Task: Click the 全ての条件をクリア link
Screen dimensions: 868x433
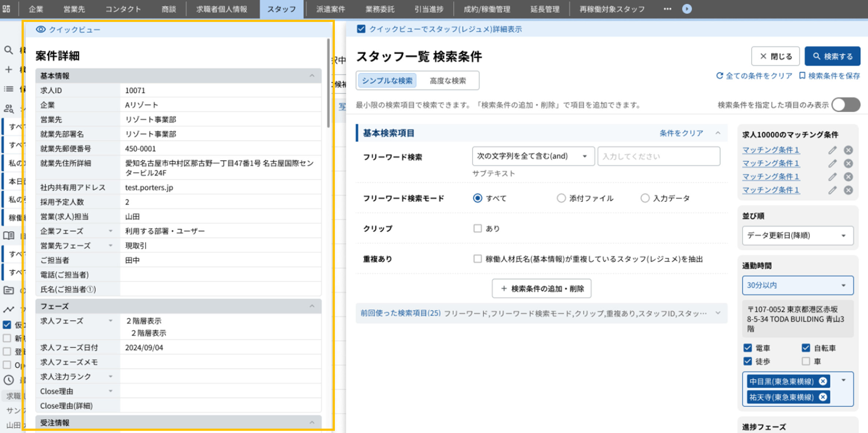Action: tap(754, 76)
